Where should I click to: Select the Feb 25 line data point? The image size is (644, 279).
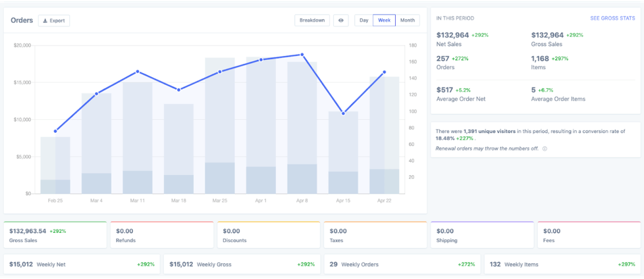point(55,131)
